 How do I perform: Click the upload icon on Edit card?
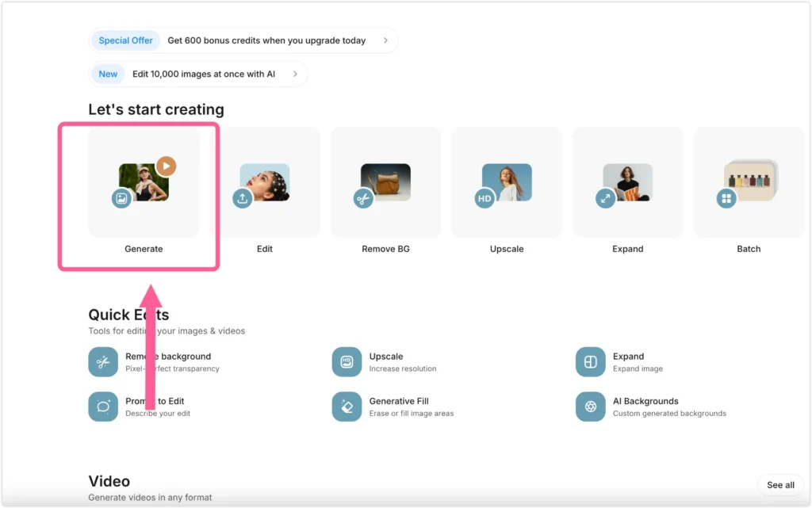pos(243,198)
